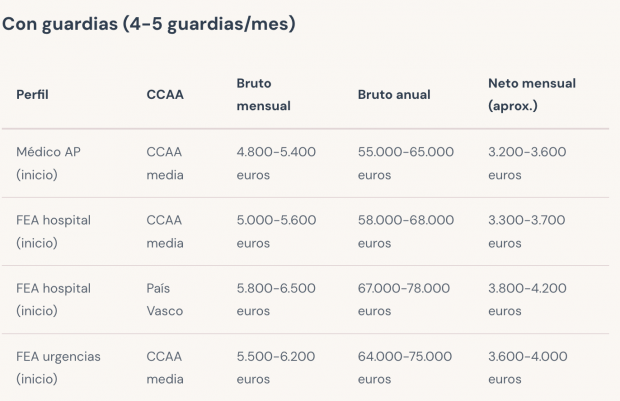Select the 5.800-6.500 euros cell
The height and width of the screenshot is (401, 620).
tap(276, 299)
